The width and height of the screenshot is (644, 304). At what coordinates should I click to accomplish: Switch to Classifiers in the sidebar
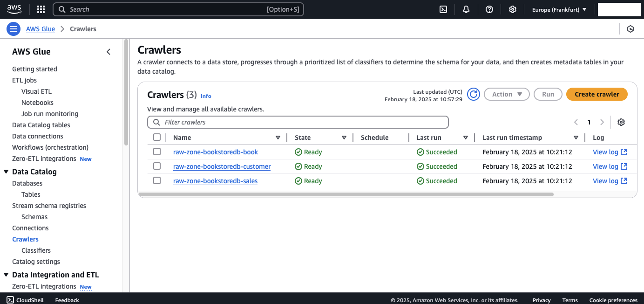pos(36,250)
